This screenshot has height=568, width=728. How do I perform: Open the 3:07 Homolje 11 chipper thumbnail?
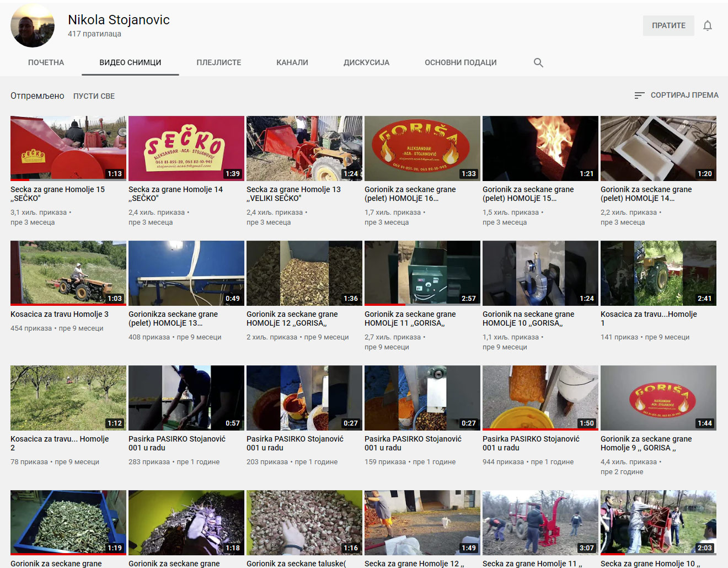point(540,523)
